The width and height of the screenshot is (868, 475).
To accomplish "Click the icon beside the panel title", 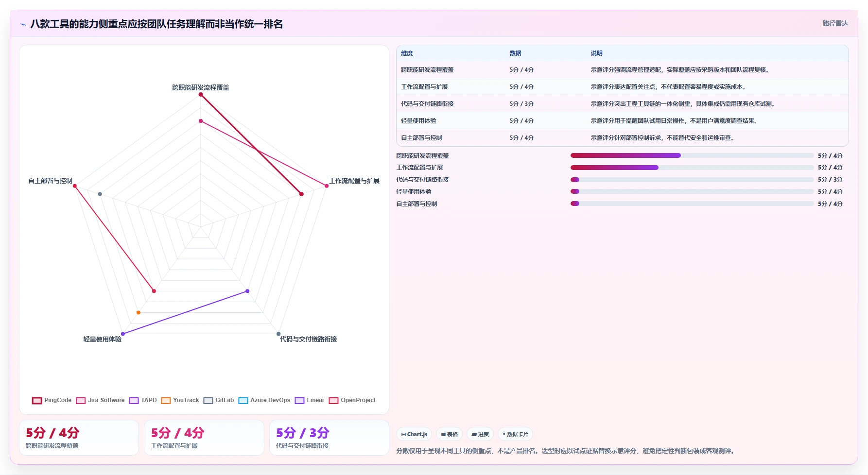I will point(23,24).
